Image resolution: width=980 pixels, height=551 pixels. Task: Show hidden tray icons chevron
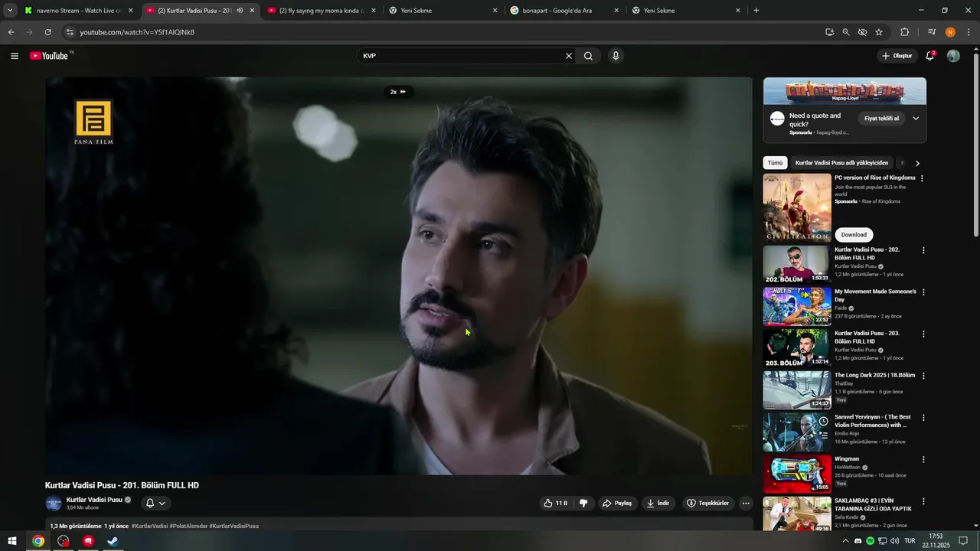pos(845,541)
